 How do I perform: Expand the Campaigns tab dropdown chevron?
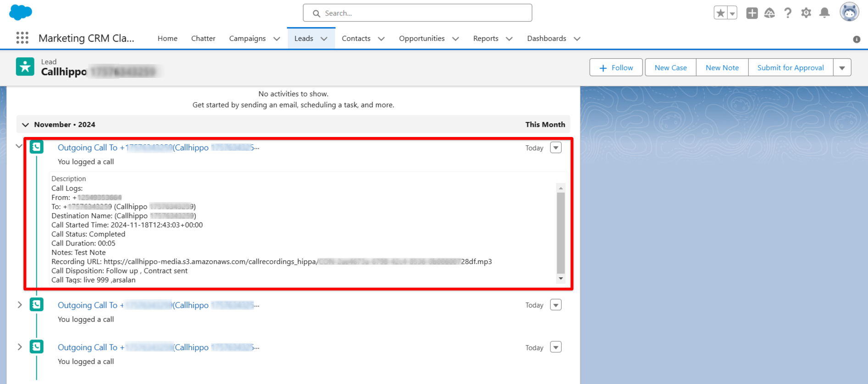[276, 39]
